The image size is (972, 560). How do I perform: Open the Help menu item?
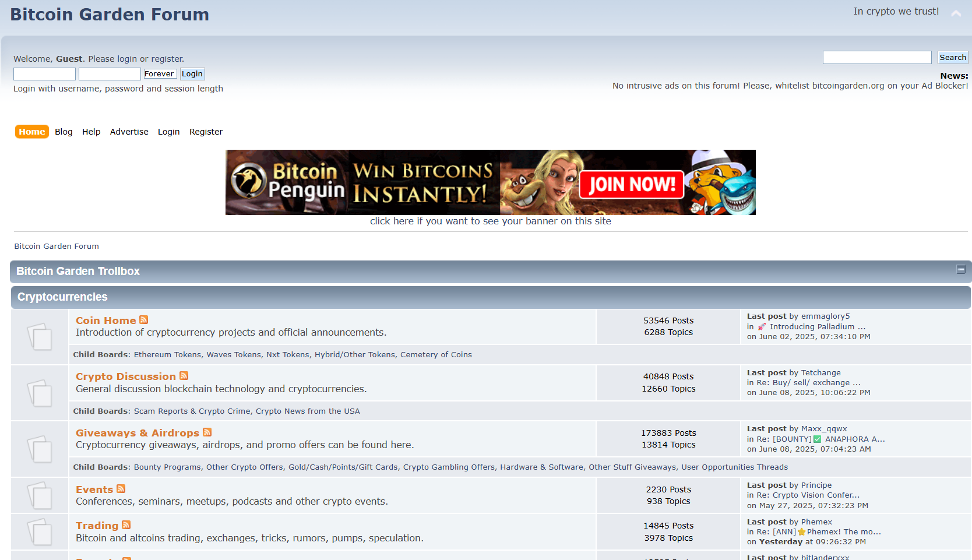click(x=91, y=132)
